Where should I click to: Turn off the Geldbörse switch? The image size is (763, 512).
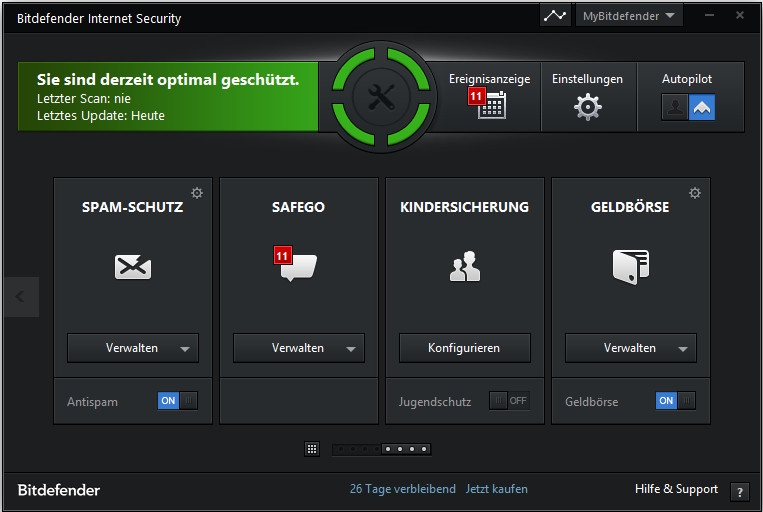675,401
